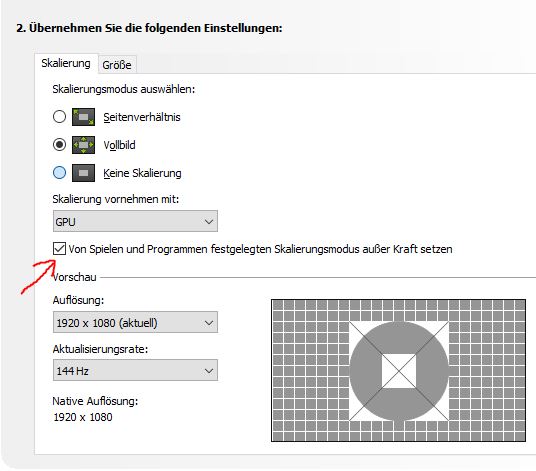Click the Keine Skalierung text label
536x471 pixels.
[x=142, y=173]
